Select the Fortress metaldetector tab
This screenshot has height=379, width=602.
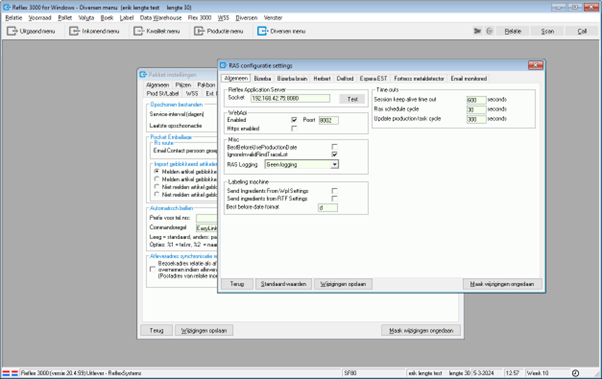pos(419,78)
